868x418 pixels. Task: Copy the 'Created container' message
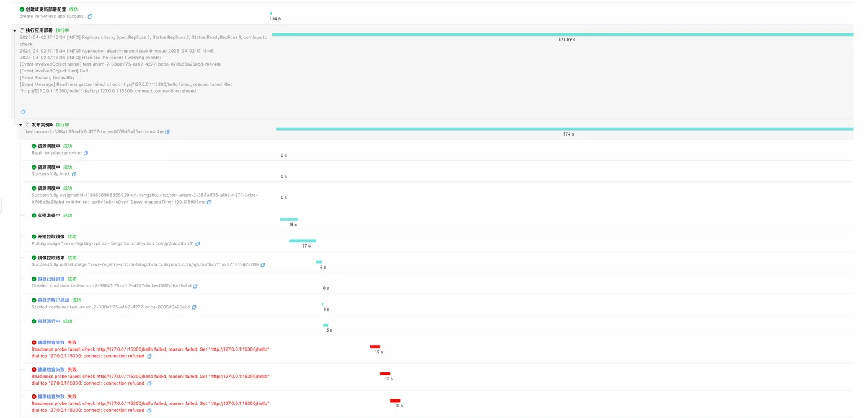coord(195,286)
